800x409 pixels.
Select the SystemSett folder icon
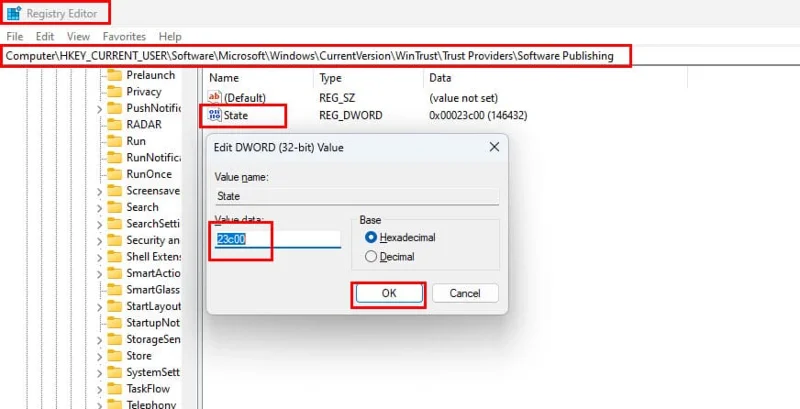pos(115,372)
